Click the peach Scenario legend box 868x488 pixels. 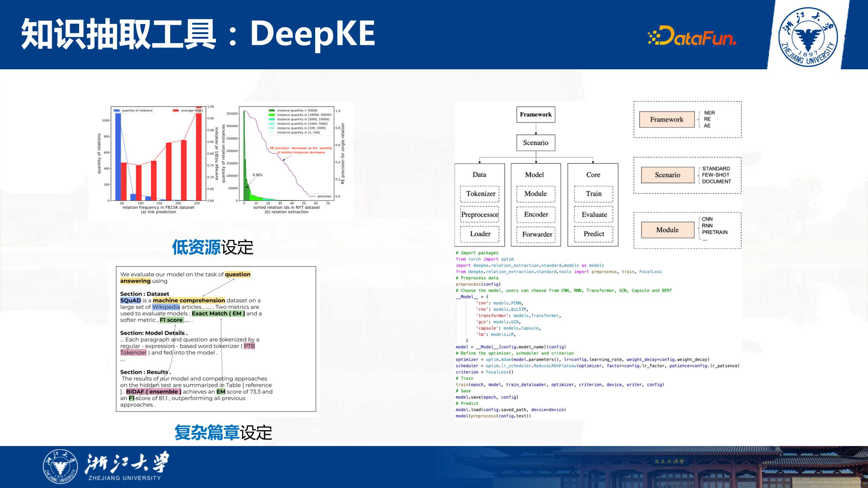[667, 175]
